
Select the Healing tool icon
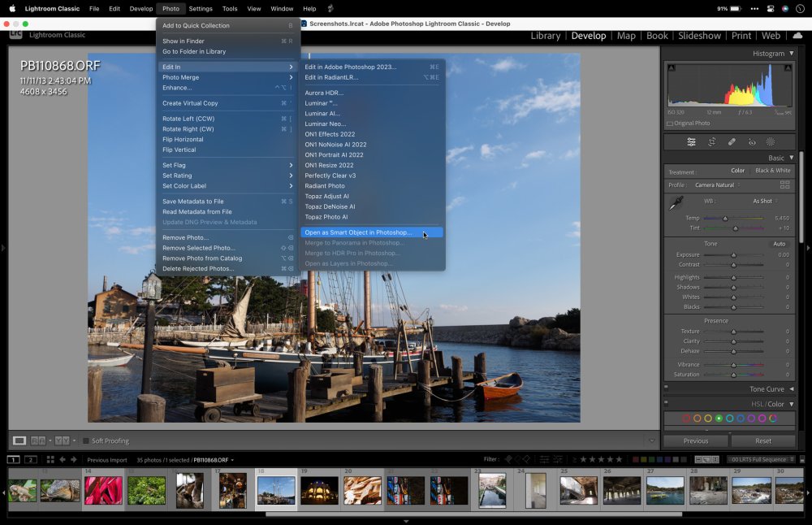(732, 141)
